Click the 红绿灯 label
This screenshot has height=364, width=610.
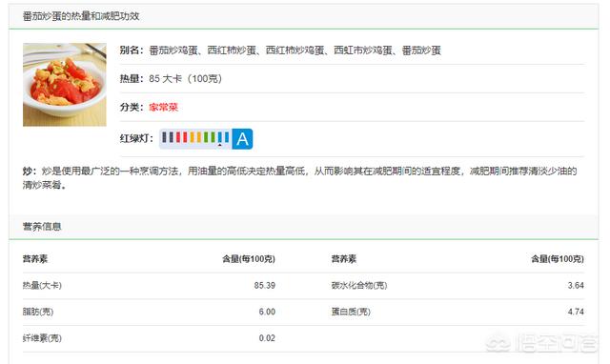click(136, 138)
